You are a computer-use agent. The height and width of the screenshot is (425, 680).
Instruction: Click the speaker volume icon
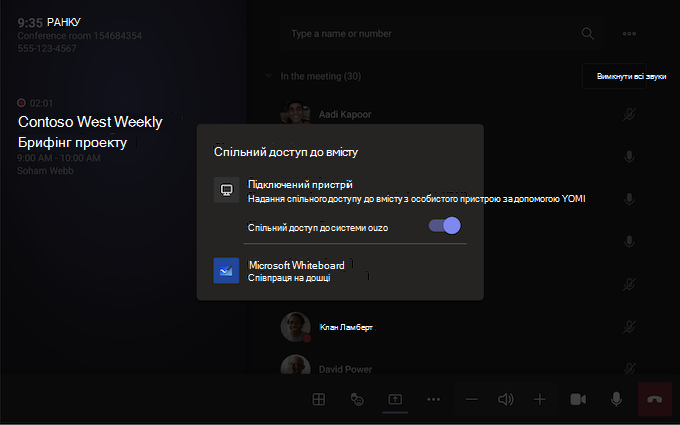click(506, 399)
